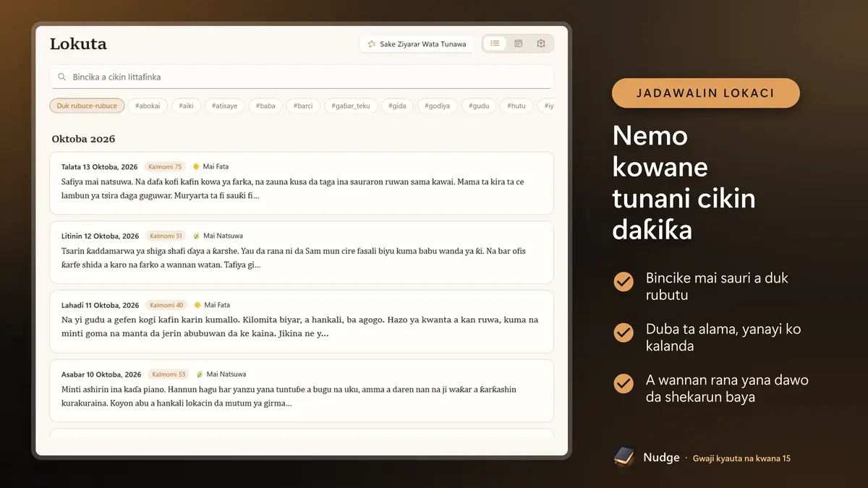Click the JADAWALIN LOKACI pill badge

[x=706, y=93]
